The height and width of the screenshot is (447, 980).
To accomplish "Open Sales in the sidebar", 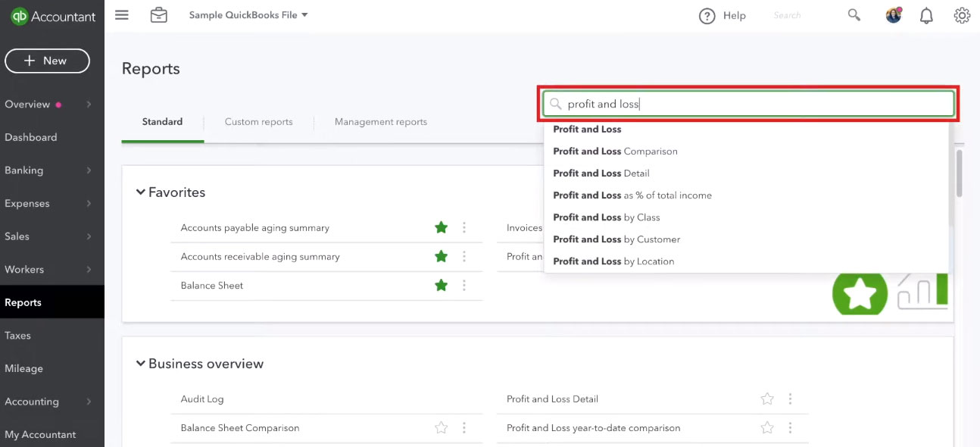I will click(x=17, y=236).
